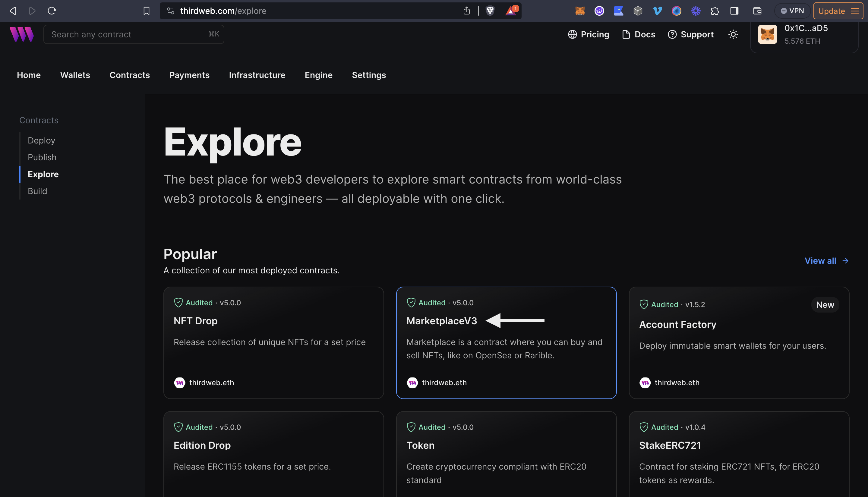
Task: Open the MetaMask fox extension icon
Action: tap(580, 11)
